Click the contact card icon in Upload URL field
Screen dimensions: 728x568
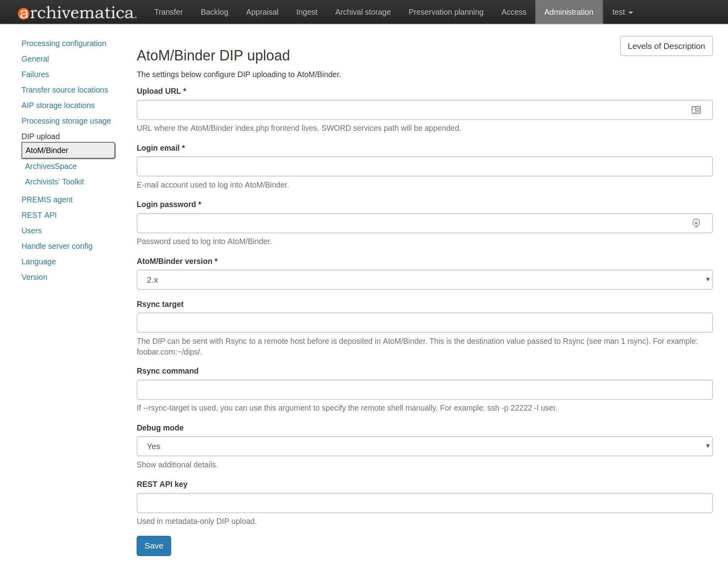coord(696,110)
